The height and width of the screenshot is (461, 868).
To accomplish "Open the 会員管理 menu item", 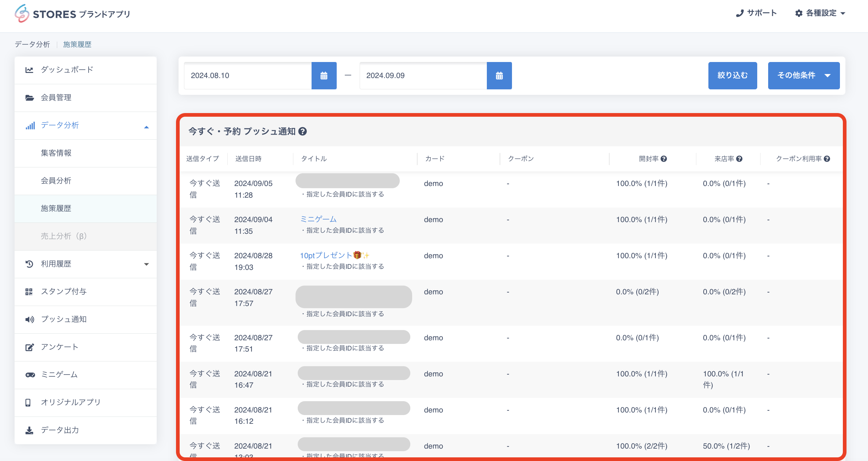I will [x=86, y=98].
